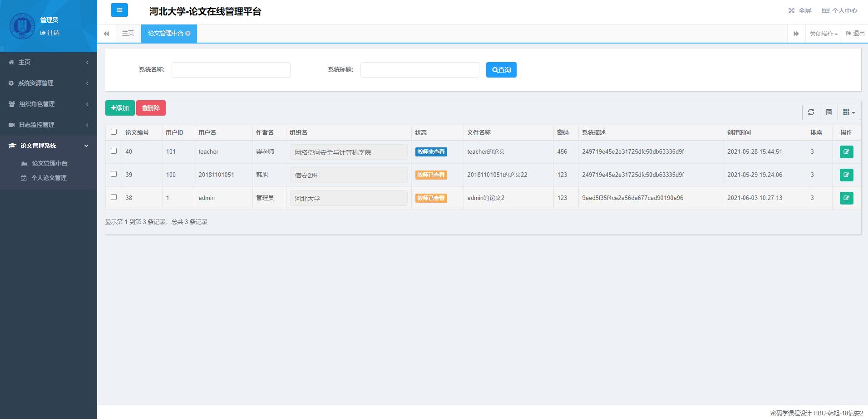The width and height of the screenshot is (868, 419).
Task: Click 教师已查看 badge in 韩旭 row
Action: click(431, 175)
